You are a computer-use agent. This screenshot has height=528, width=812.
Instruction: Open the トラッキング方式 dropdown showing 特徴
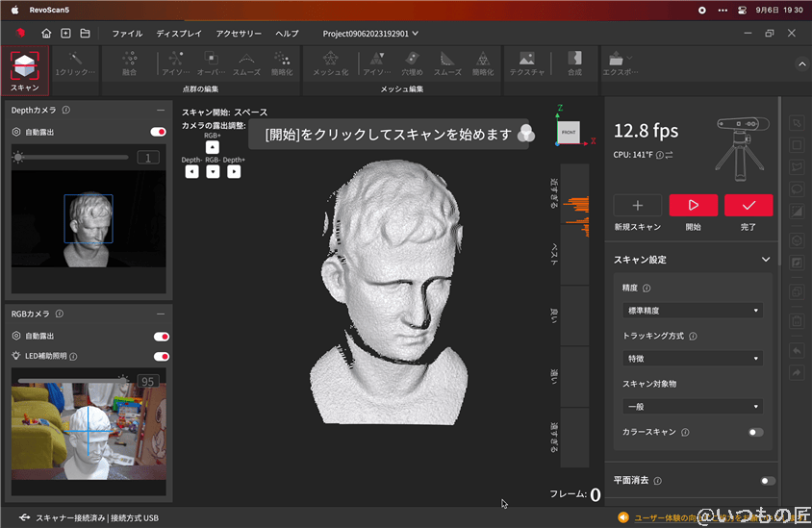point(692,359)
